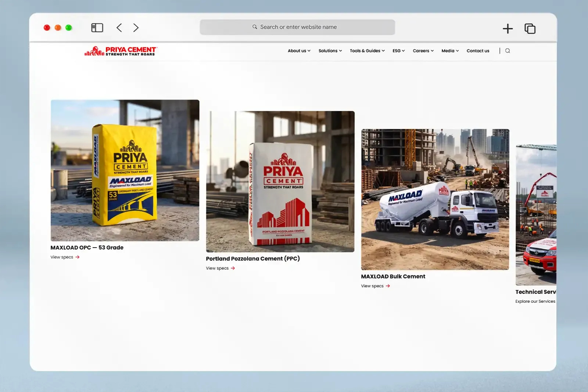Image resolution: width=588 pixels, height=392 pixels.
Task: Toggle the browser sidebar panel icon
Action: coord(97,28)
